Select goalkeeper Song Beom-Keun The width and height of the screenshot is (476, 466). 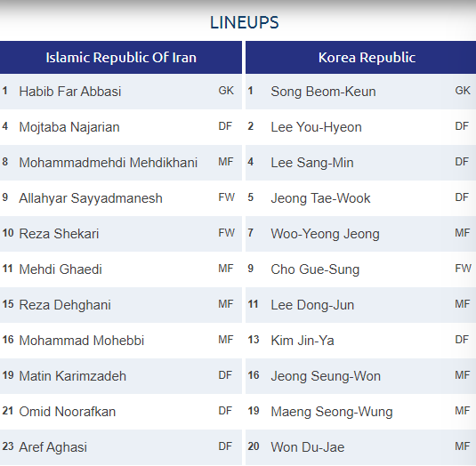point(323,92)
